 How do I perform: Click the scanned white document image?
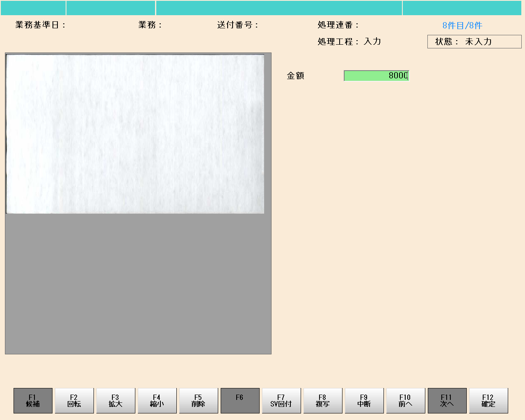(x=135, y=134)
